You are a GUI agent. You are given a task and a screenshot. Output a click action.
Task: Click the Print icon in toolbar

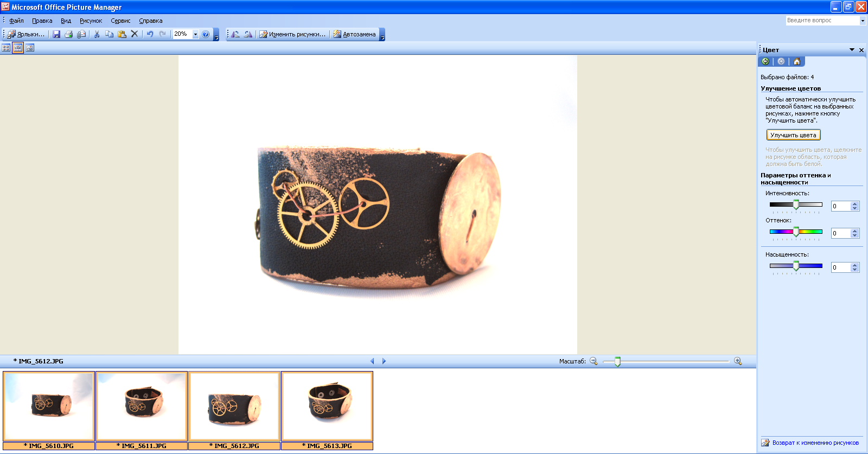click(69, 34)
